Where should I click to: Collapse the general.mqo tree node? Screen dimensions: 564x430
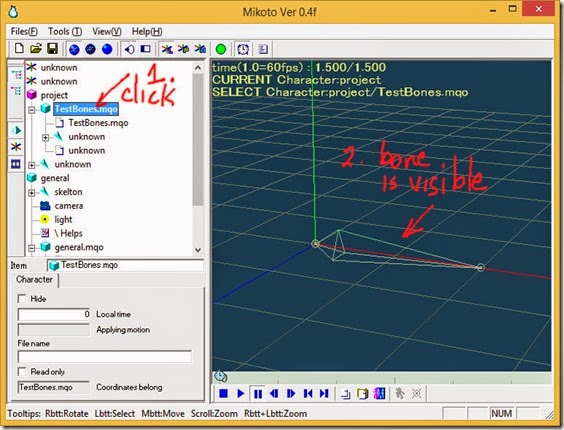[32, 248]
